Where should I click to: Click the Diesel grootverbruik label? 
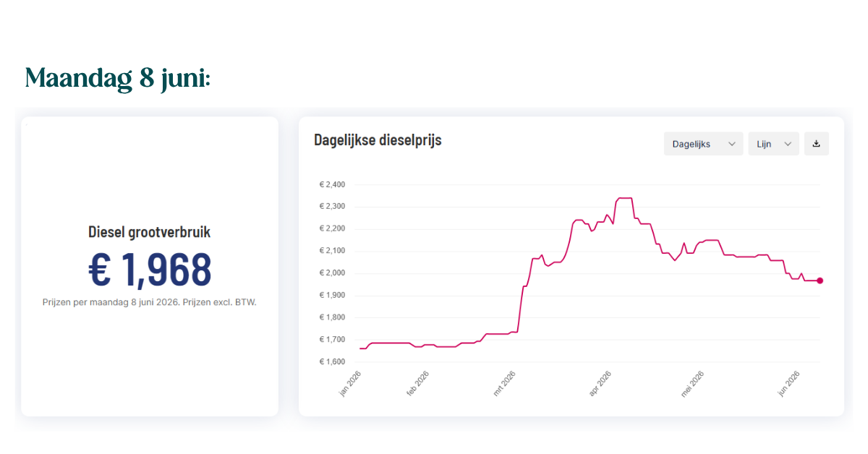point(150,232)
